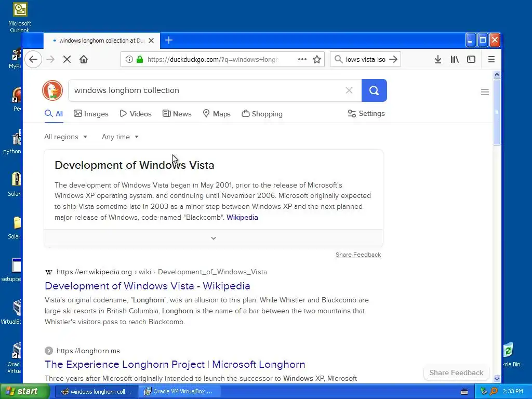Image resolution: width=532 pixels, height=399 pixels.
Task: Bookmark this page with the star icon
Action: tap(317, 59)
